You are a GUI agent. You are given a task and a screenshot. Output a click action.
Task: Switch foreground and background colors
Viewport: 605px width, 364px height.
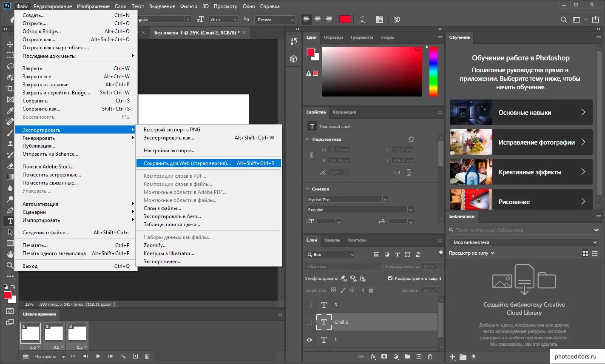point(13,287)
